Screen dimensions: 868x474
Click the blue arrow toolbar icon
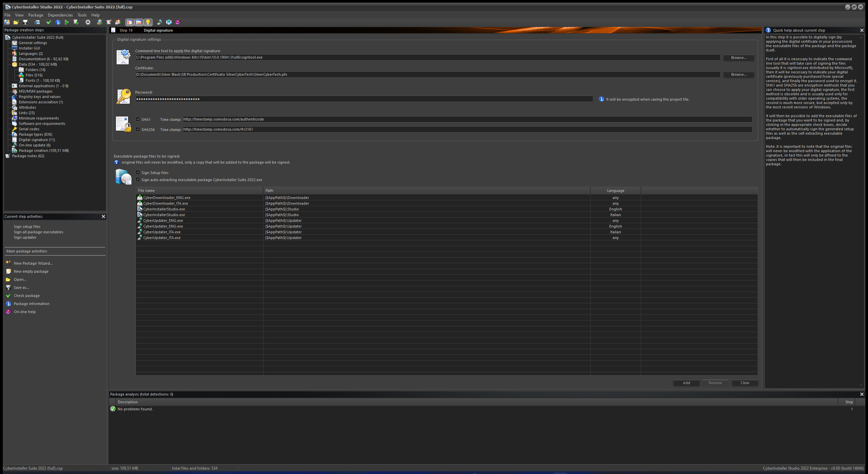(37, 22)
